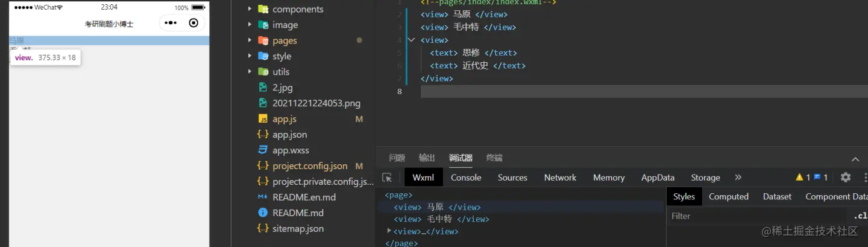
Task: Open the Storage debugger tab
Action: point(705,178)
